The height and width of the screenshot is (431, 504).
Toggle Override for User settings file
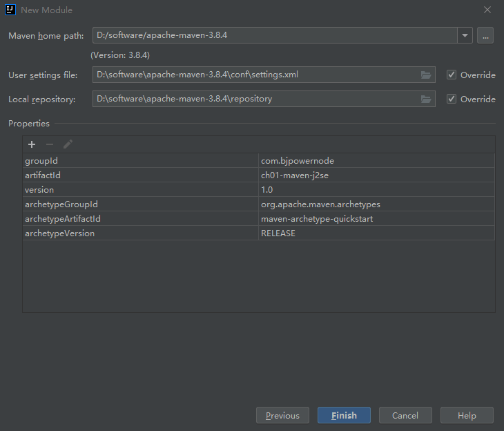(452, 75)
